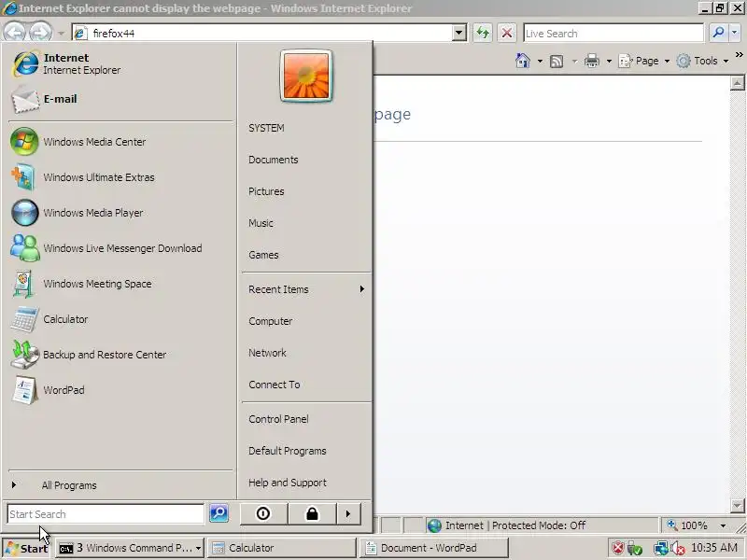Image resolution: width=747 pixels, height=560 pixels.
Task: Expand Recent Items submenu
Action: [x=306, y=289]
